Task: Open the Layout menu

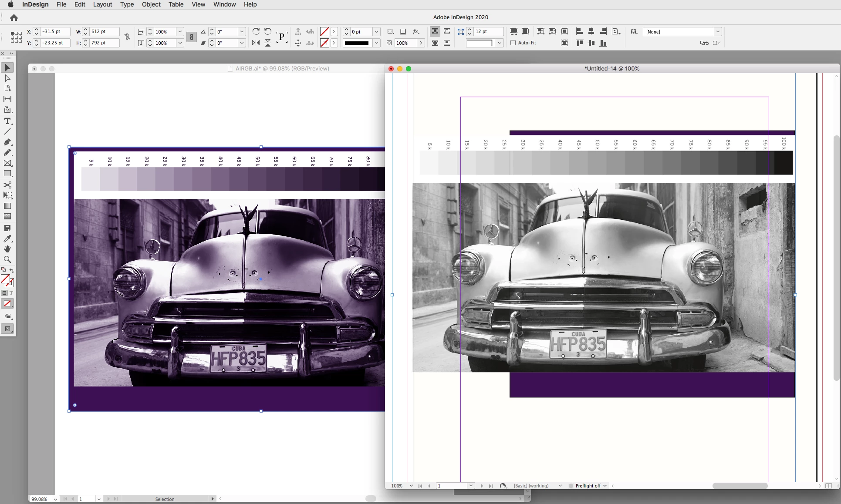Action: point(102,4)
